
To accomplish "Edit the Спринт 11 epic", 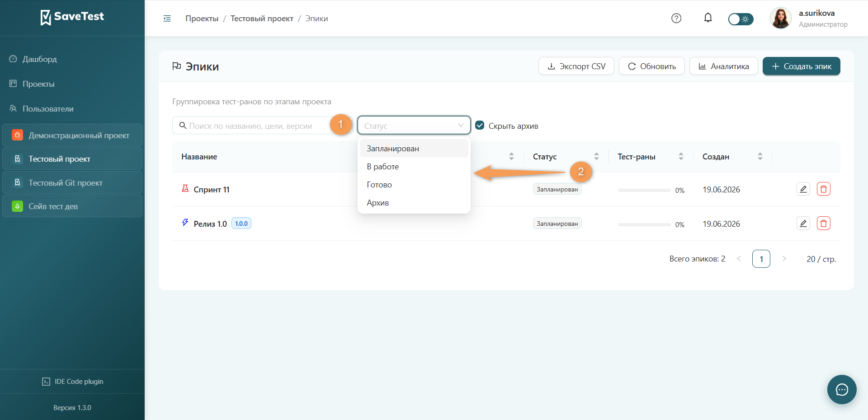I will pos(803,189).
